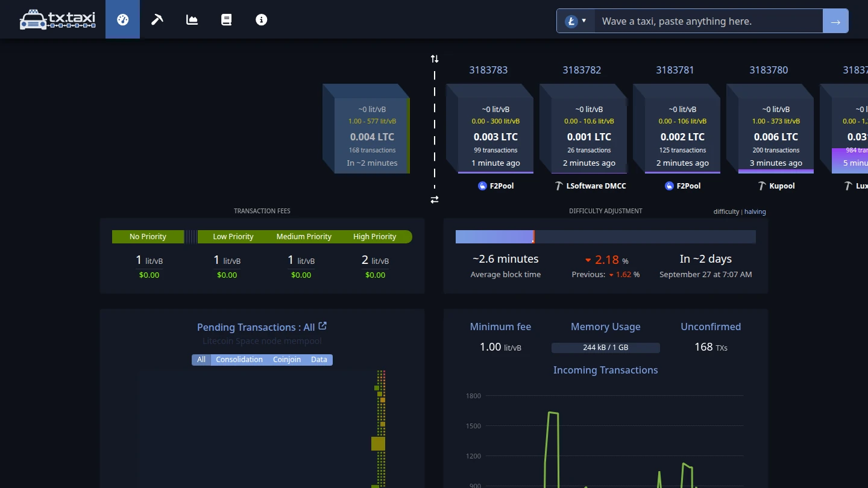Click the large yellow mempool transaction square
The width and height of the screenshot is (868, 488).
(378, 444)
